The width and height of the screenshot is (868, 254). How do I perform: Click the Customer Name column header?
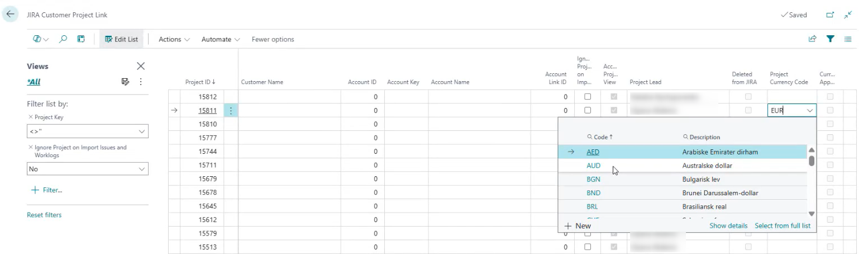[x=262, y=82]
